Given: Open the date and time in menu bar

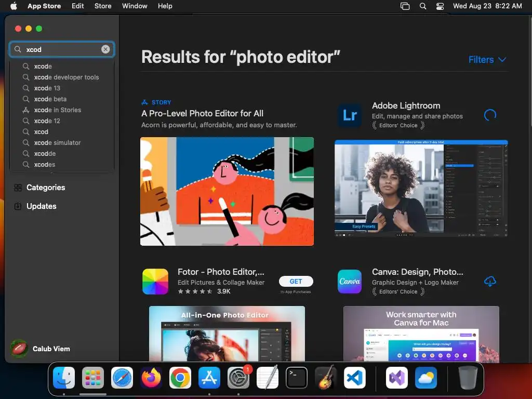Looking at the screenshot, I should point(487,6).
